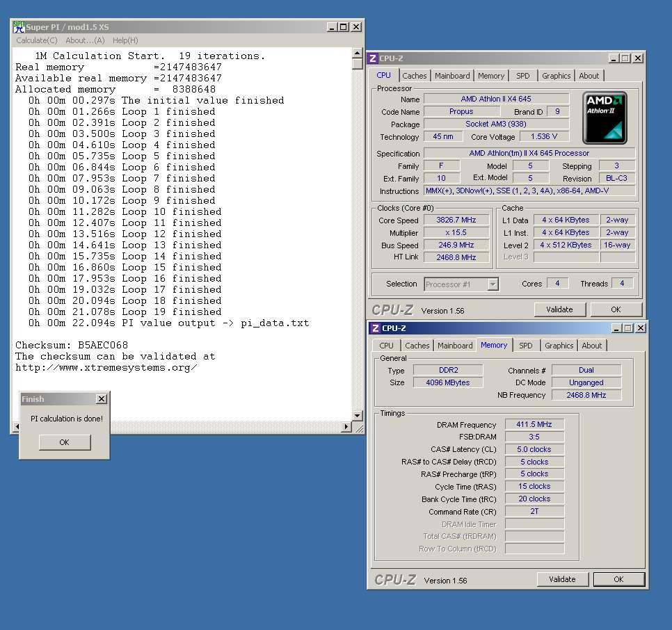672x630 pixels.
Task: Click the Name field 'AMD Athlon II X4 645'
Action: (496, 99)
